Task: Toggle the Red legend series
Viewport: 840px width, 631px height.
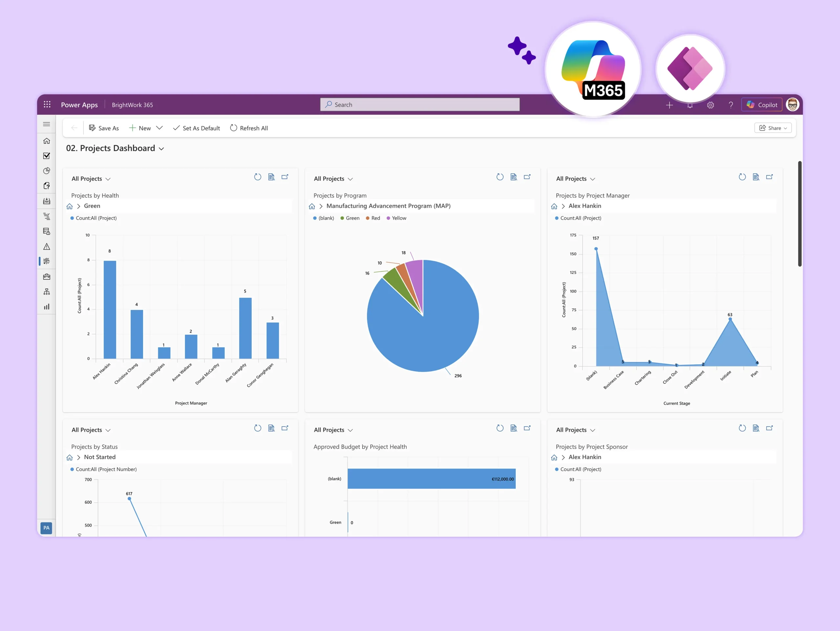Action: click(x=372, y=218)
